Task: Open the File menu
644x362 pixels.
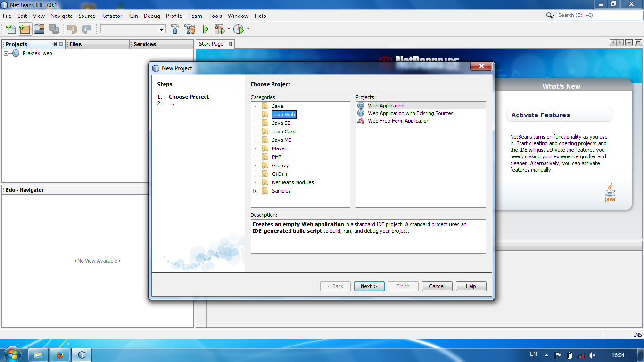Action: (7, 16)
